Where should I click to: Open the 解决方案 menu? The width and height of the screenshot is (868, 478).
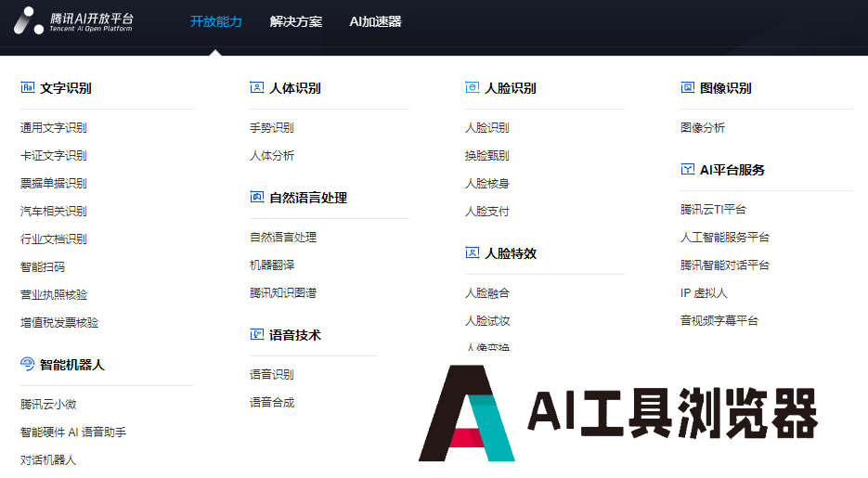(x=296, y=21)
